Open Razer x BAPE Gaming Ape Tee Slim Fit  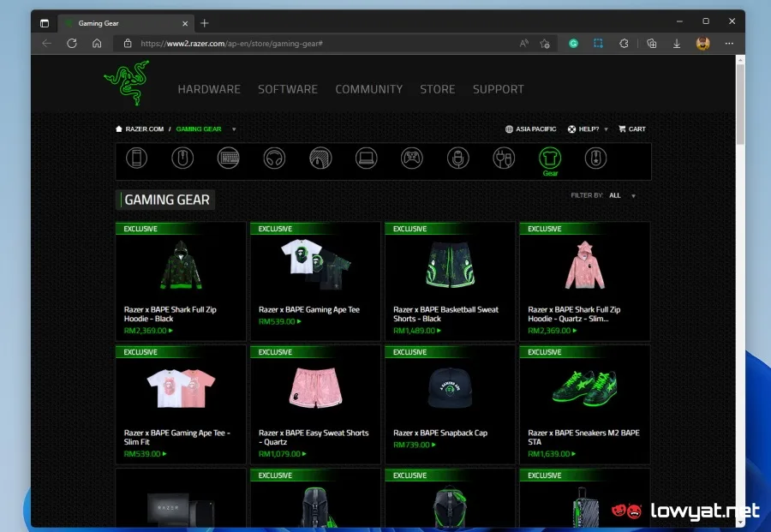177,437
